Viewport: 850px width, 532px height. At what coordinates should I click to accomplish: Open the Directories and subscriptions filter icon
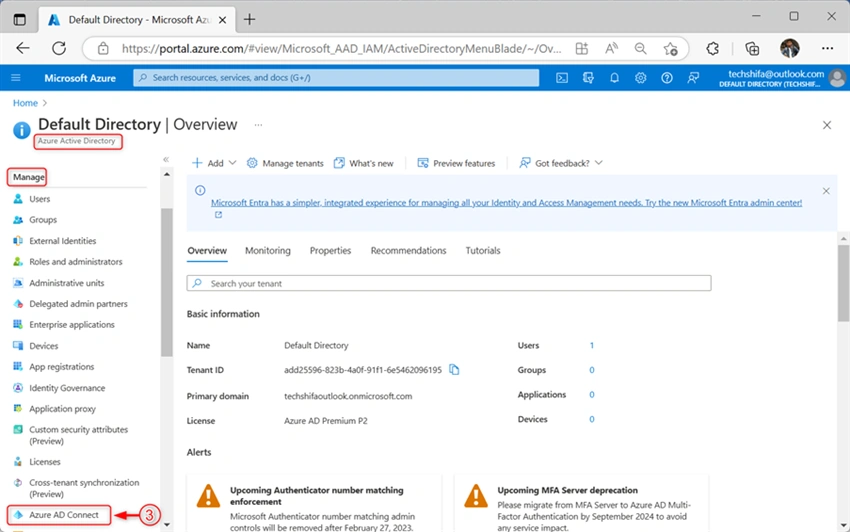588,78
